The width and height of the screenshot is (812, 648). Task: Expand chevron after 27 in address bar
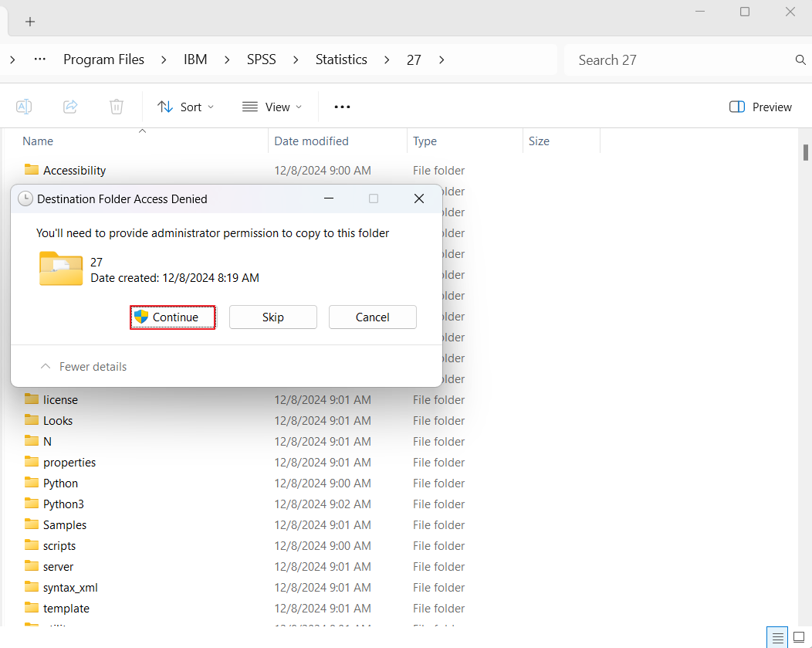click(442, 59)
